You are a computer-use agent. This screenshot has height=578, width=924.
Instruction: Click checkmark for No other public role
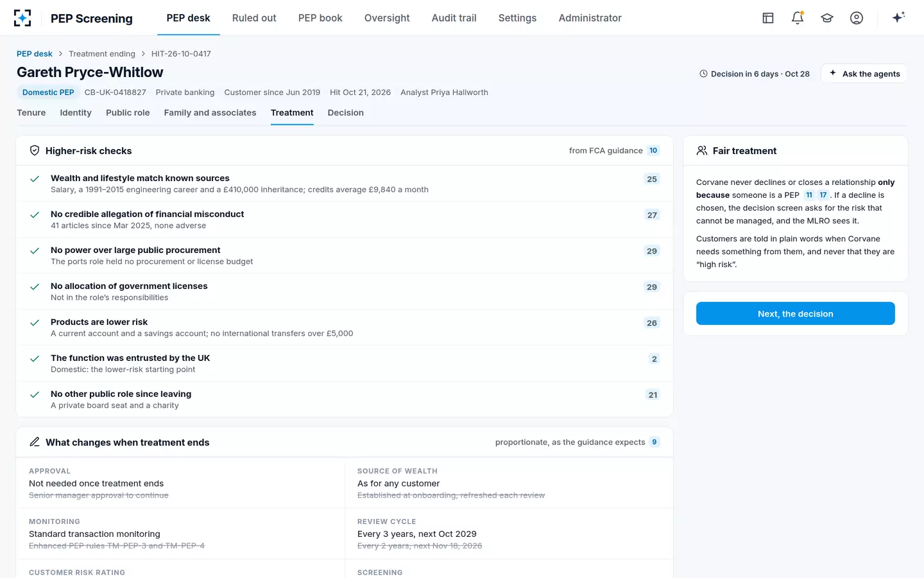tap(35, 395)
